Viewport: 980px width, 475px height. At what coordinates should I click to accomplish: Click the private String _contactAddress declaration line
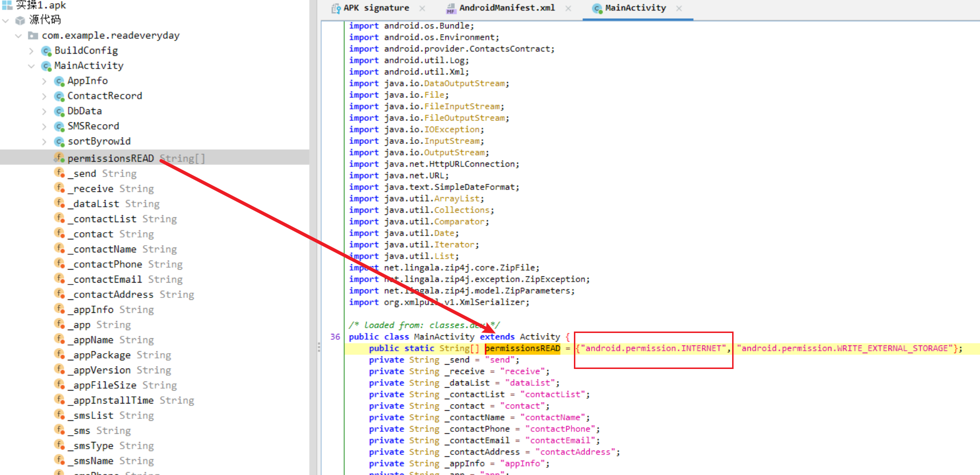(x=494, y=452)
